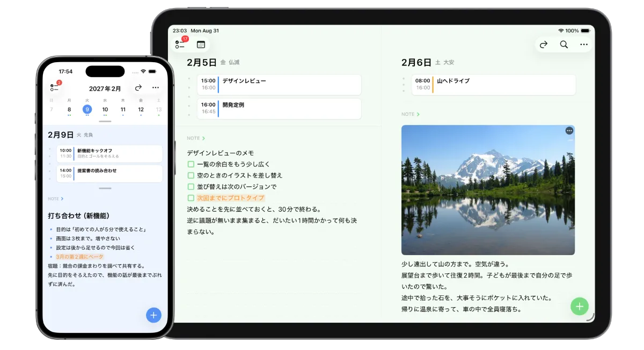Open the iPad three-dot more menu
Screen dimensions: 644x350
(584, 45)
